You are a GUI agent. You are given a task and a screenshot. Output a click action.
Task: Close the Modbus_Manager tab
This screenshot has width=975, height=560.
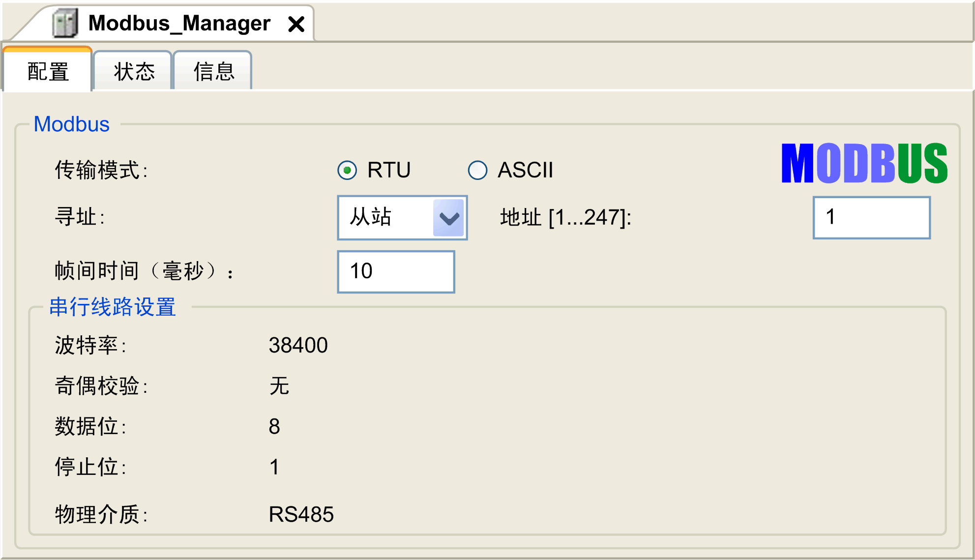coord(296,24)
